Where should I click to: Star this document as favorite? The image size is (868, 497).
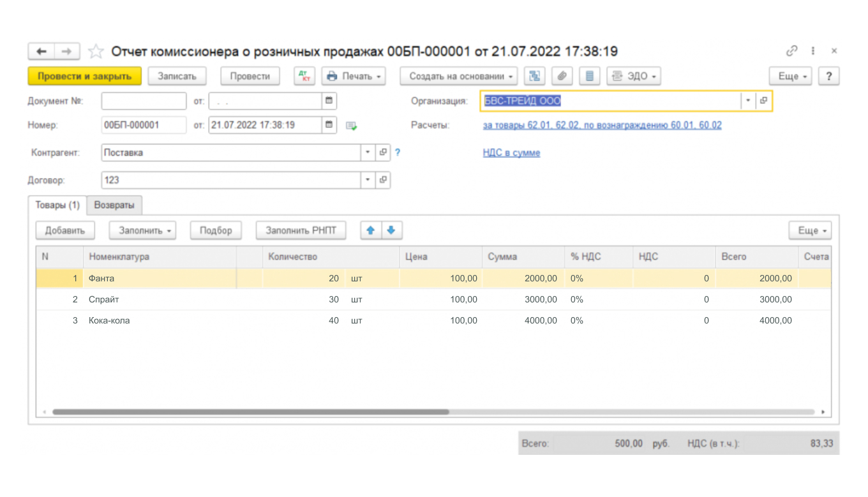pos(96,52)
